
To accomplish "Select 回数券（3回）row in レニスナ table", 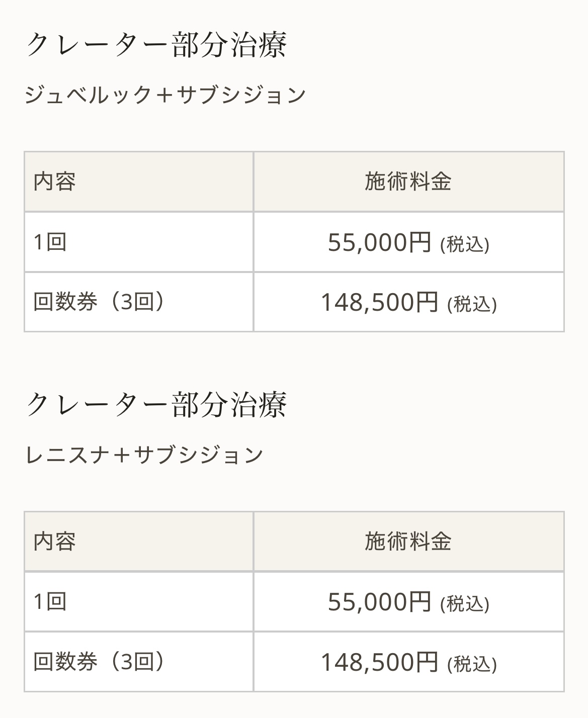I will 99,662.
